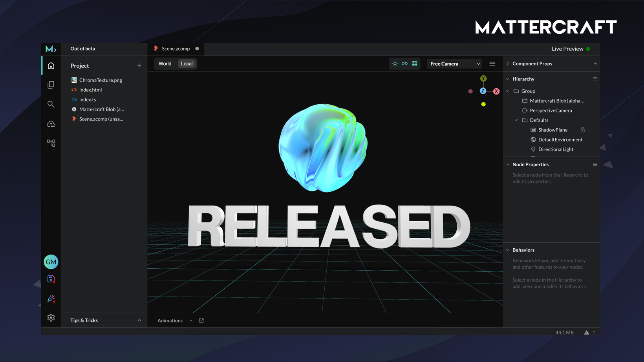Expand the Component Props section
Viewport: 644px width, 362px height.
(x=508, y=64)
